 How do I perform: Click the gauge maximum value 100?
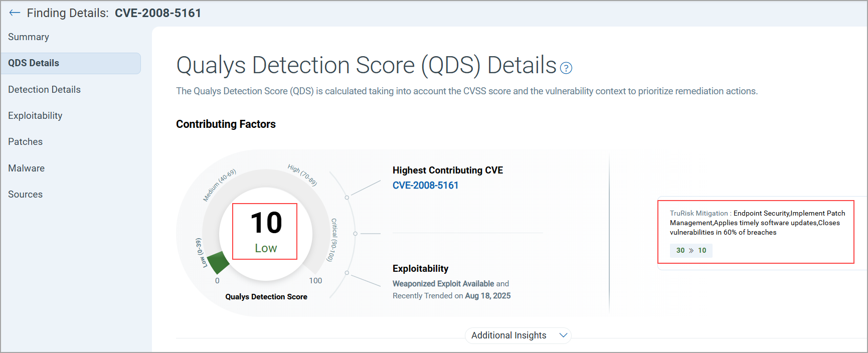(x=315, y=281)
